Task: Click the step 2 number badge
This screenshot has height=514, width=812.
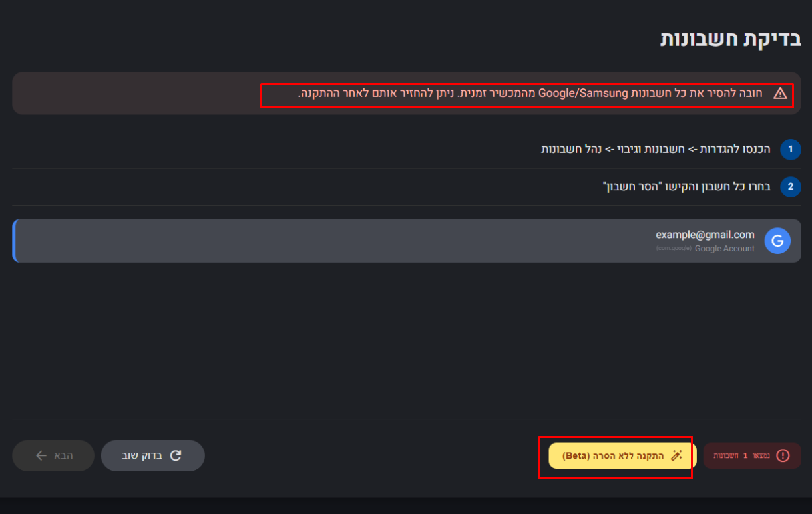Action: (791, 187)
